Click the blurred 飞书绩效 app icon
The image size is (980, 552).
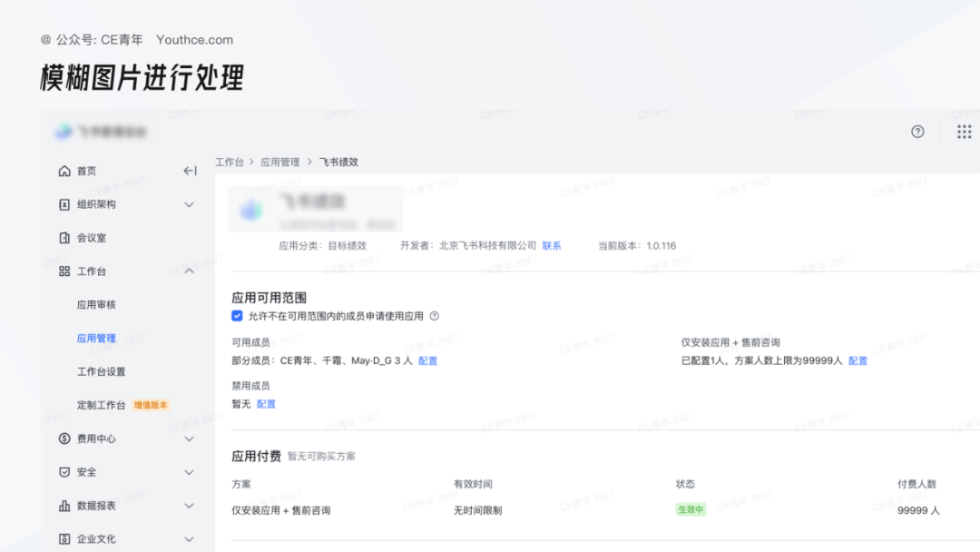tap(251, 210)
